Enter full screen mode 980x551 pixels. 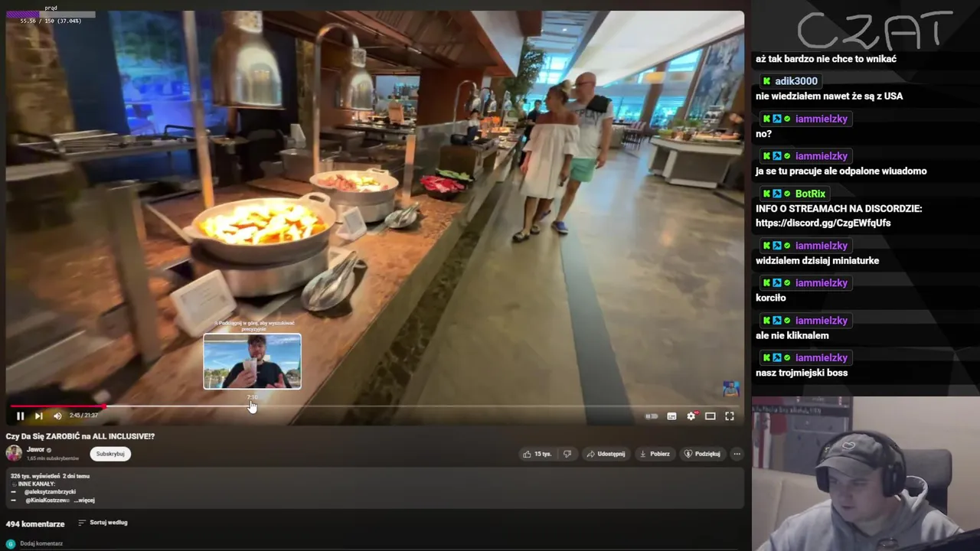[x=730, y=416]
